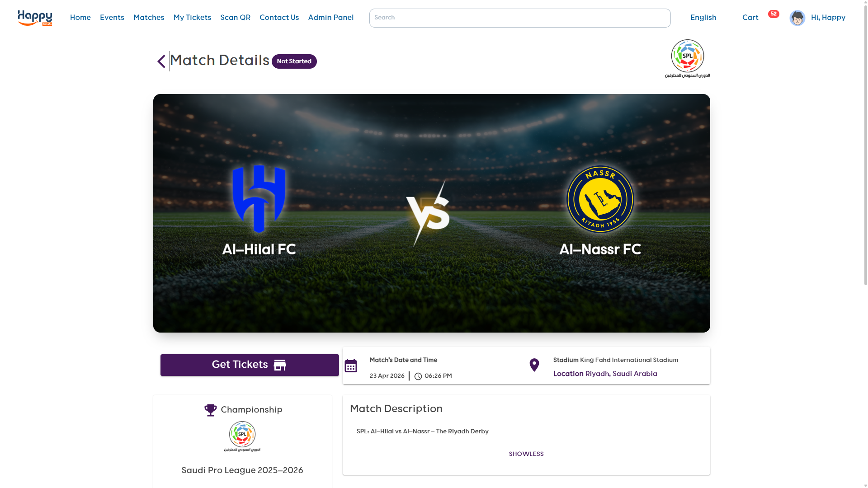This screenshot has width=868, height=488.
Task: Click the trophy Championship icon
Action: pos(210,410)
